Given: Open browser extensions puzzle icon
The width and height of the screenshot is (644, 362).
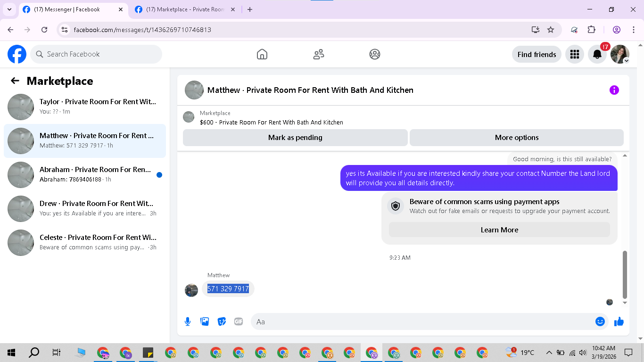Looking at the screenshot, I should click(591, 30).
